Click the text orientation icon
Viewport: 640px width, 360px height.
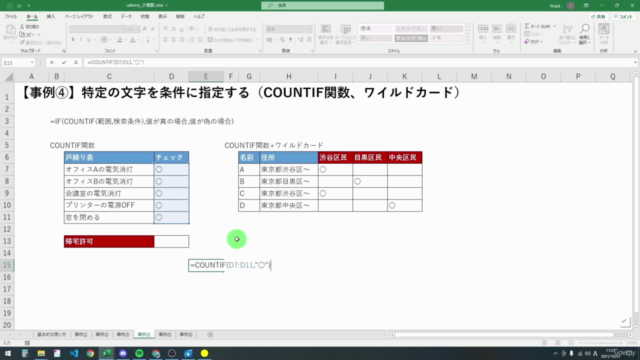(x=192, y=29)
